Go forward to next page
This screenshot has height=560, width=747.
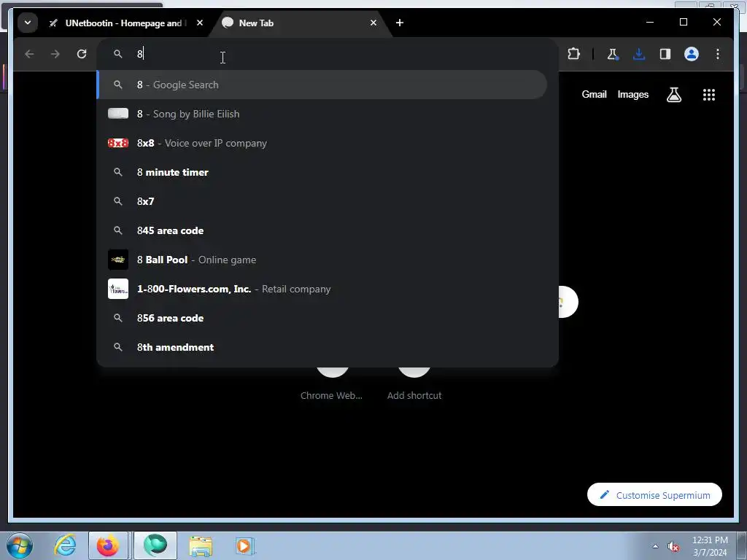point(55,54)
